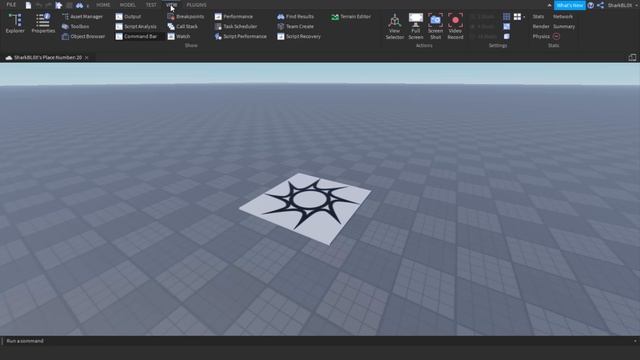Open the Watch window
The image size is (640, 360).
[179, 36]
